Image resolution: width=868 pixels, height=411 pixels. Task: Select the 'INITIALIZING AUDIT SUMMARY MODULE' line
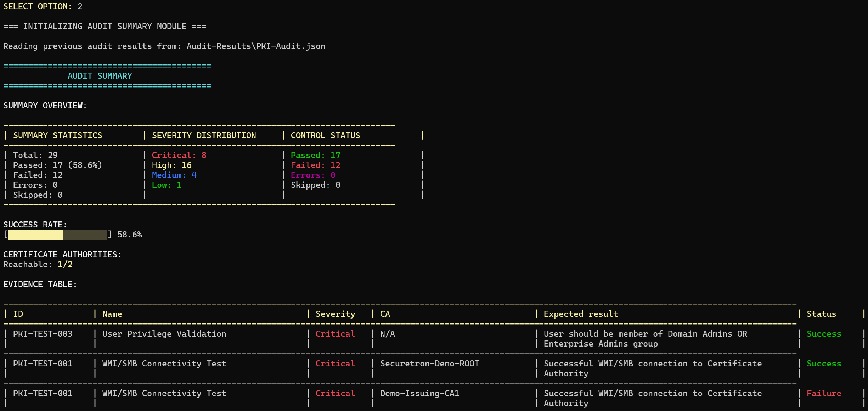point(105,26)
